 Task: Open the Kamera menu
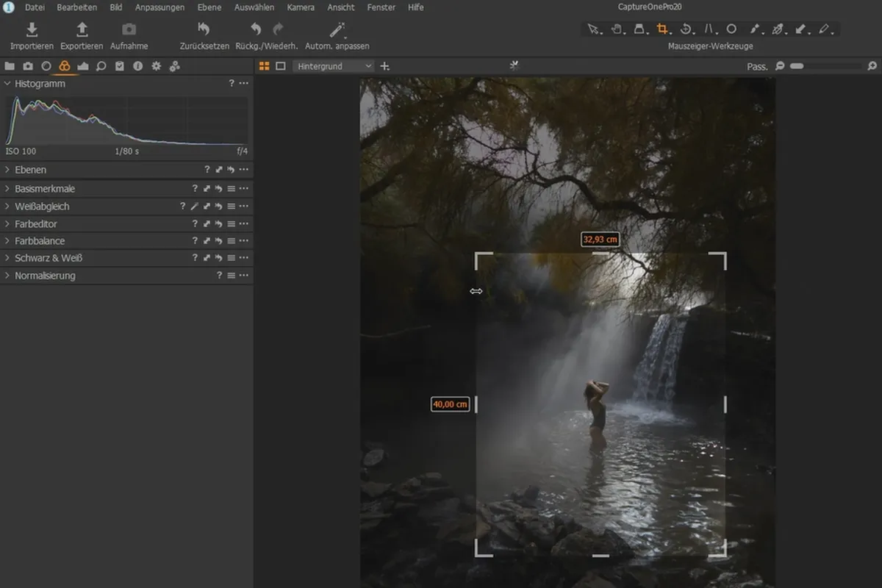point(301,7)
